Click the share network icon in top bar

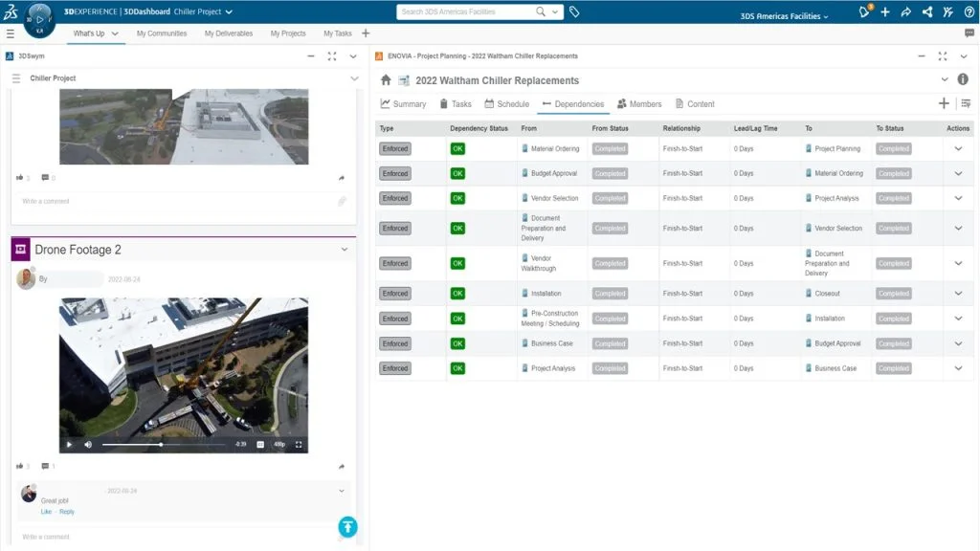click(926, 12)
